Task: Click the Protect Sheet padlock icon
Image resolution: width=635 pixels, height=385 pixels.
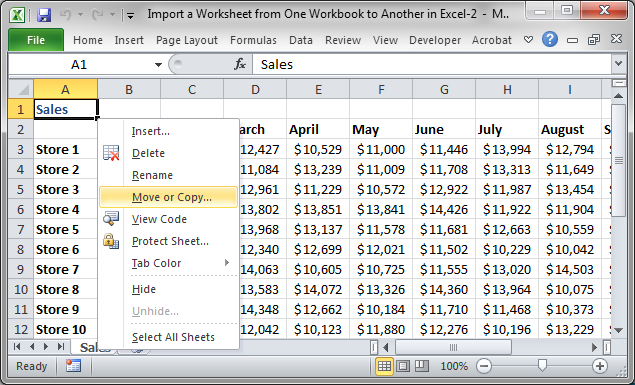Action: 111,241
